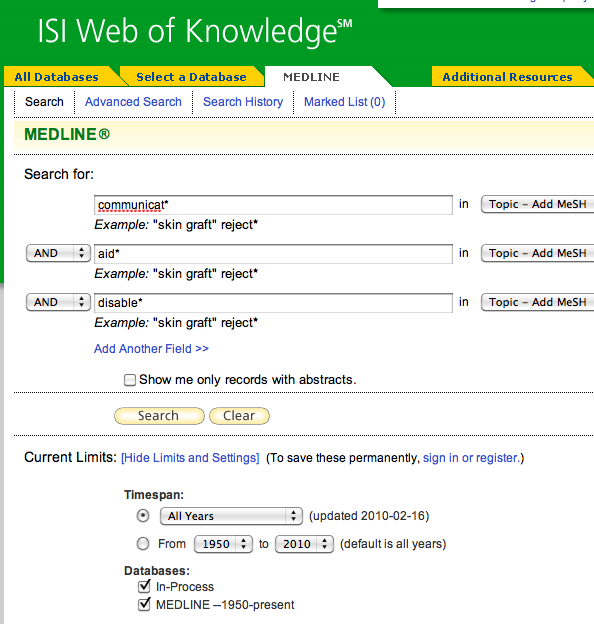Open the AND operator dropdown beside aid*
The height and width of the screenshot is (624, 594).
coord(58,253)
